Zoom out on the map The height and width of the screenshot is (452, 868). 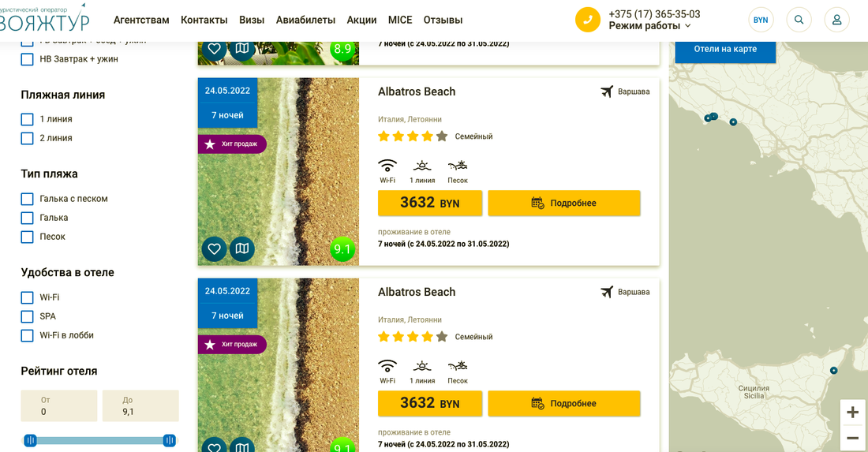pos(852,438)
